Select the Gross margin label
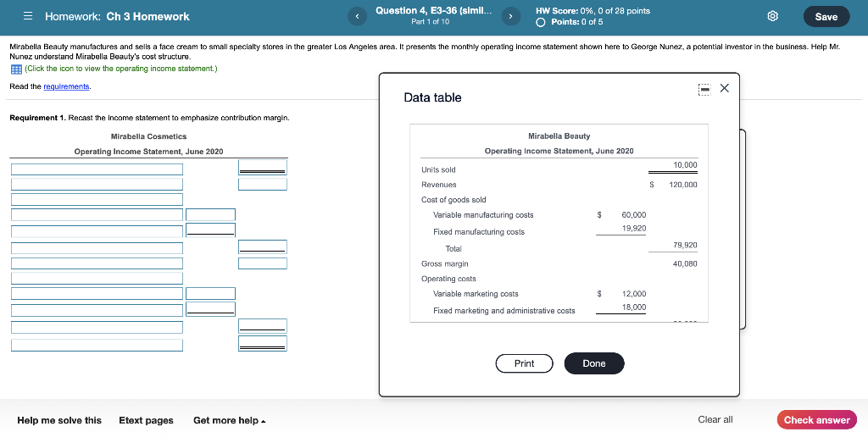The image size is (868, 443). (x=444, y=263)
